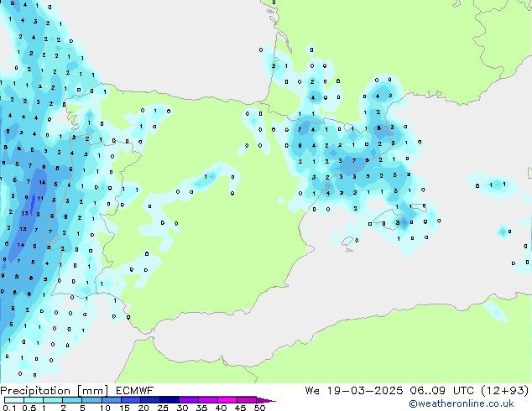Viewport: 532px width, 411px height.
Task: Click the 20–25 mm dark blue swatch
Action: pyautogui.click(x=149, y=400)
